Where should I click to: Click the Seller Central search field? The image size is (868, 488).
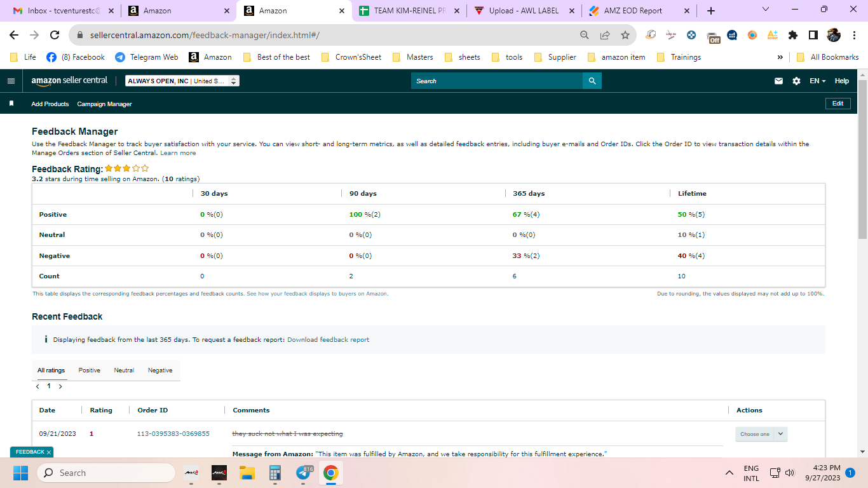pyautogui.click(x=497, y=81)
